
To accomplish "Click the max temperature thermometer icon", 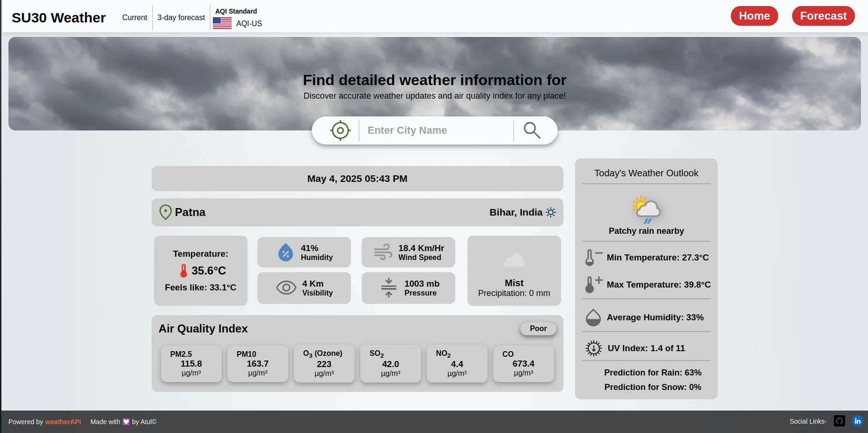I will 593,284.
